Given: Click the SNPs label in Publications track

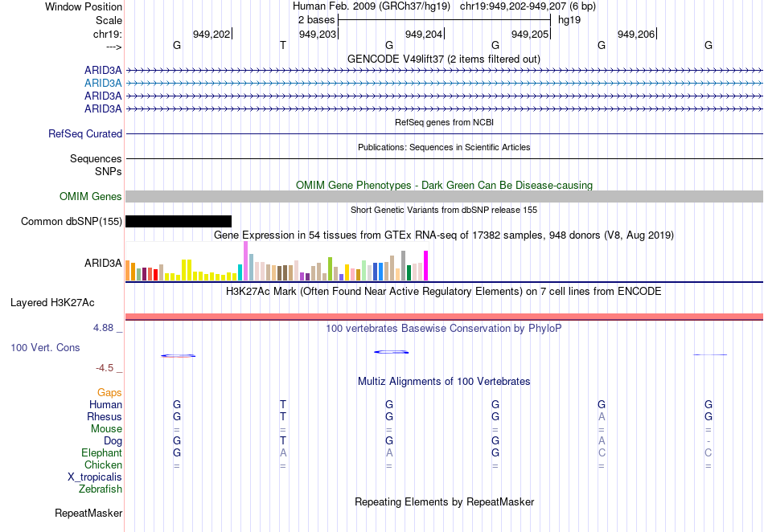Looking at the screenshot, I should [x=109, y=172].
